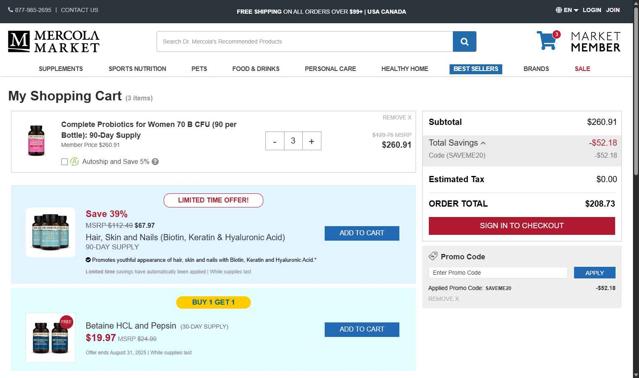
Task: Open the shopping cart icon
Action: pos(547,40)
